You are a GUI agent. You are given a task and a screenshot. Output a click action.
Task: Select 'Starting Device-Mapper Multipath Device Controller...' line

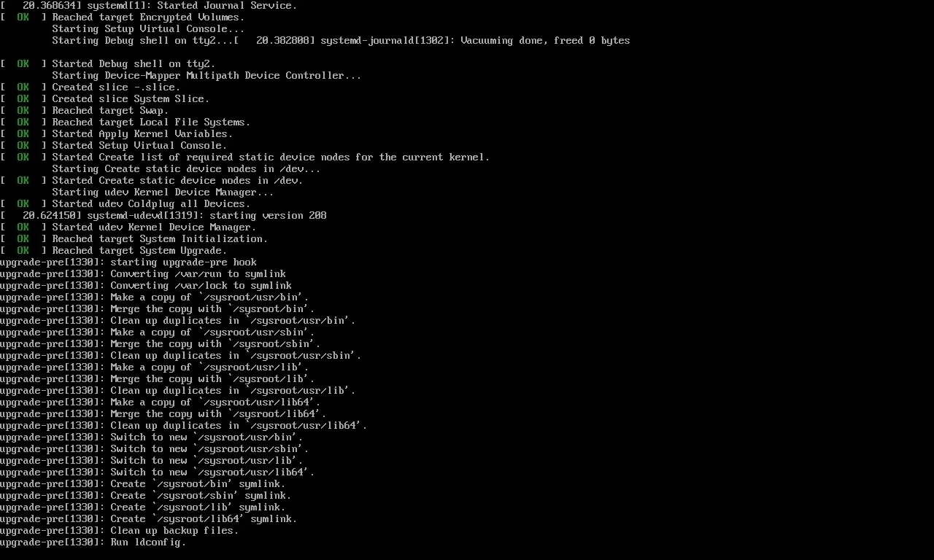[207, 75]
